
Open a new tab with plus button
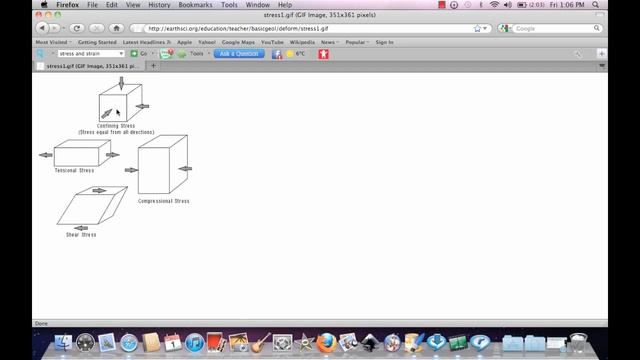click(x=153, y=66)
